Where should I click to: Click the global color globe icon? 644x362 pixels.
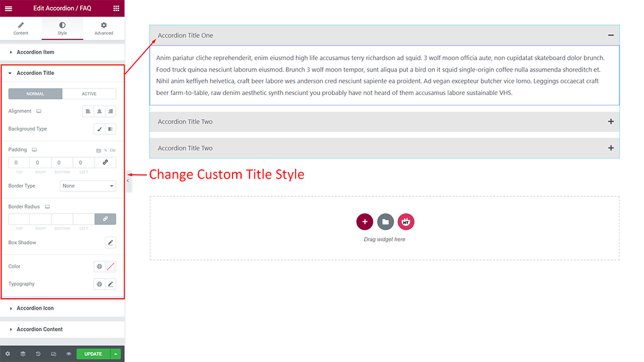point(99,267)
